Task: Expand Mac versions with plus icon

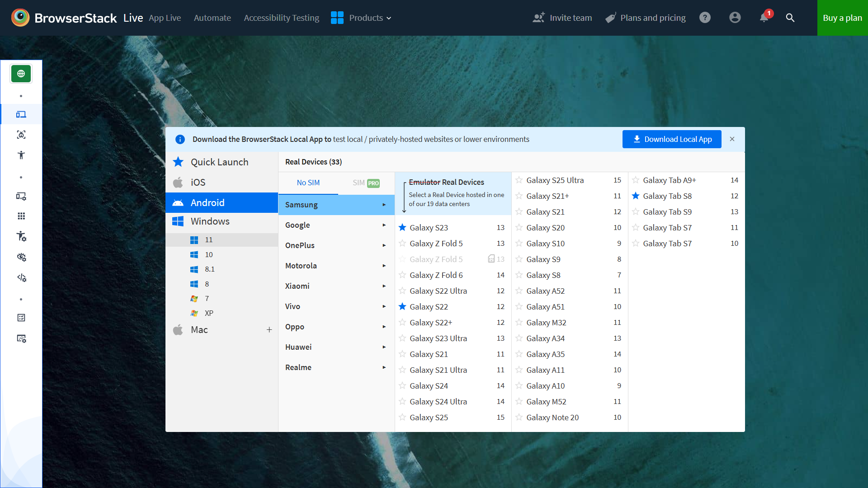Action: click(269, 330)
